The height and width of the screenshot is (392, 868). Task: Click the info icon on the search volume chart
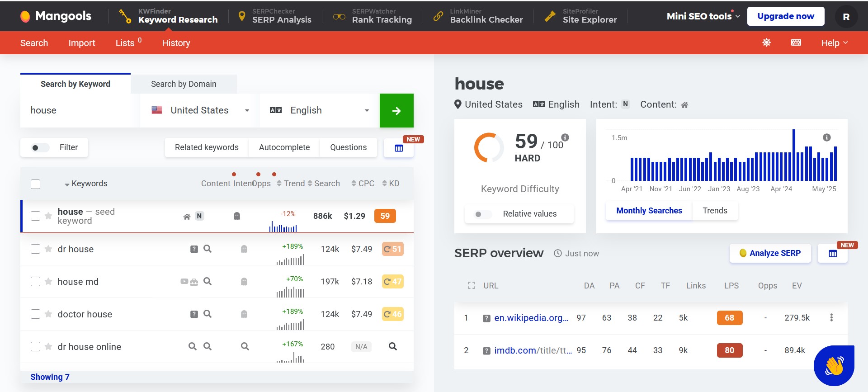[x=826, y=137]
